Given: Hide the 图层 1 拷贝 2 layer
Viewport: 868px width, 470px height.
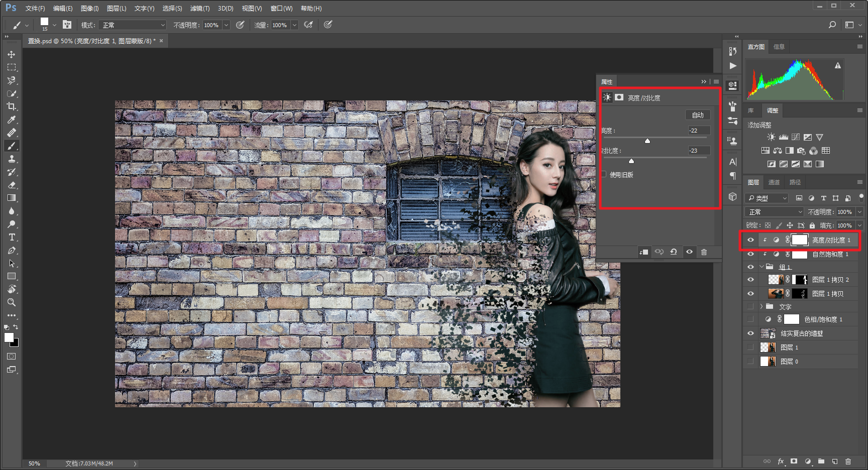Looking at the screenshot, I should tap(750, 280).
